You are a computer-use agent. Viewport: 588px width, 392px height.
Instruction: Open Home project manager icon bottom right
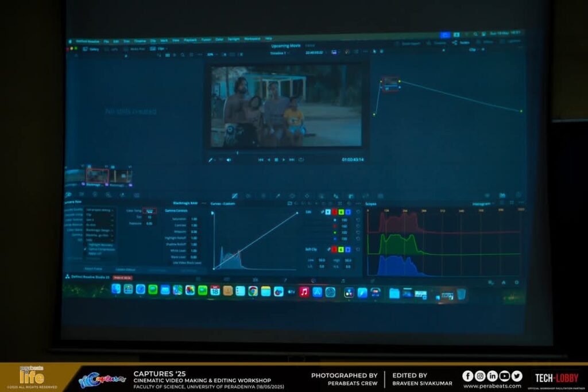pos(504,282)
